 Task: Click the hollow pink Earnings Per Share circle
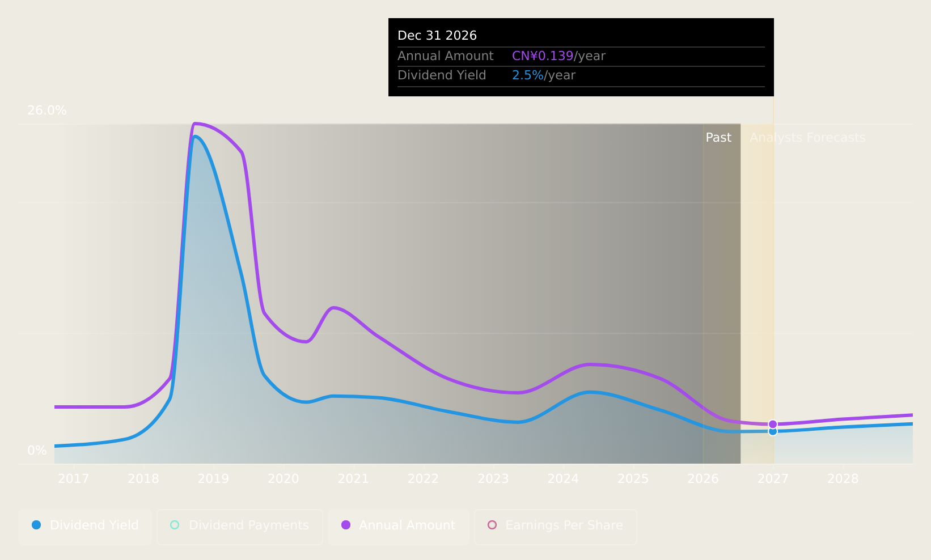492,525
